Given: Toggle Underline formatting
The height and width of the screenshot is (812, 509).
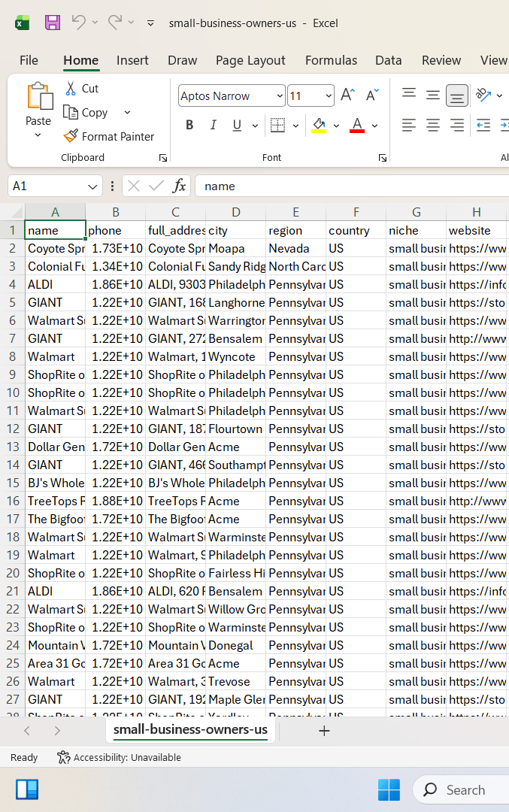Looking at the screenshot, I should click(x=237, y=126).
